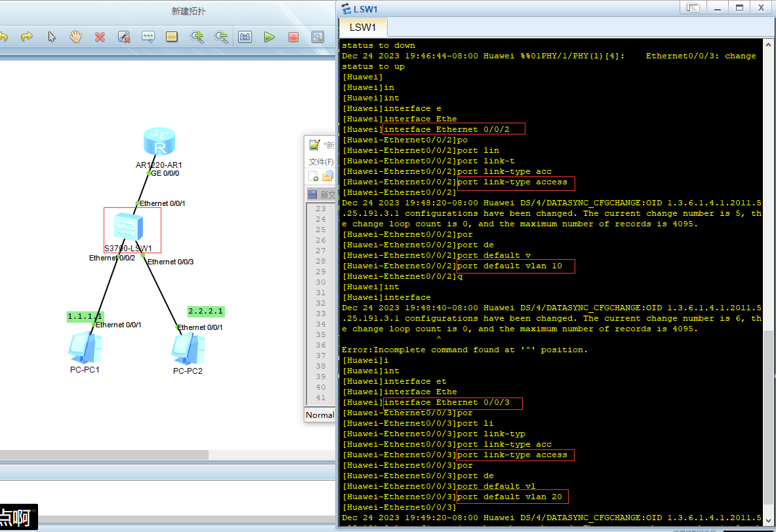Click the Normal status text in the editor
Screen dimensions: 776x532
319,415
